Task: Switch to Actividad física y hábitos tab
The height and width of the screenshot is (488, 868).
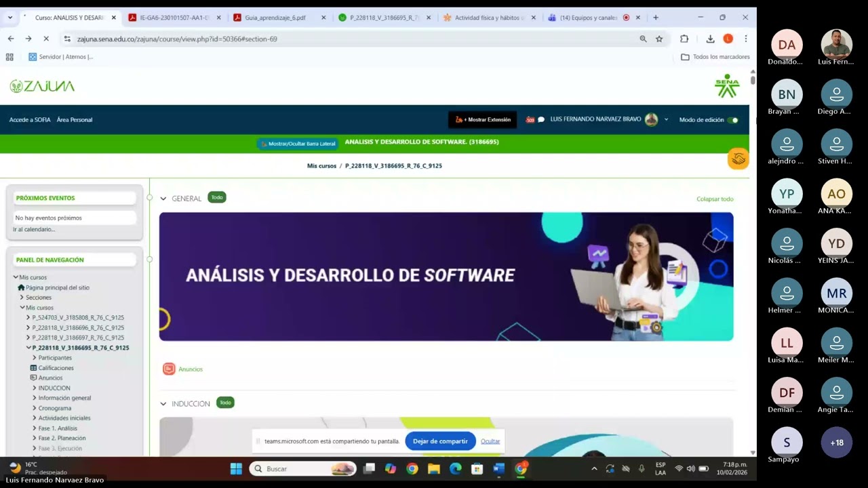Action: (488, 18)
